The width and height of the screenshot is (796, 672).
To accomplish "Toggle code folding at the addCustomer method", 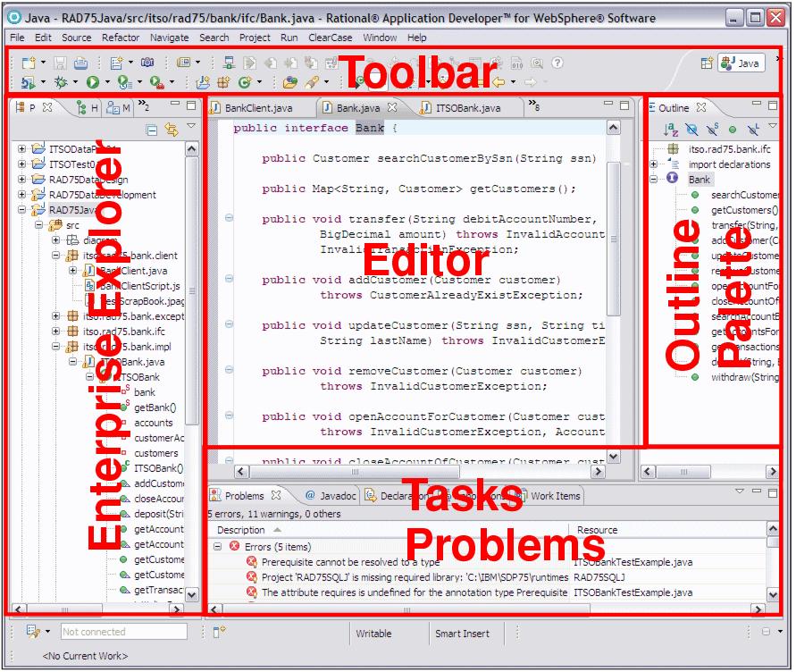I will pos(229,278).
